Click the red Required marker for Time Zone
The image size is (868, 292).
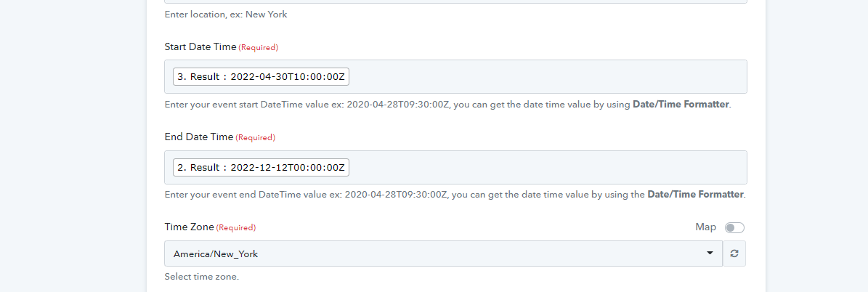tap(236, 228)
